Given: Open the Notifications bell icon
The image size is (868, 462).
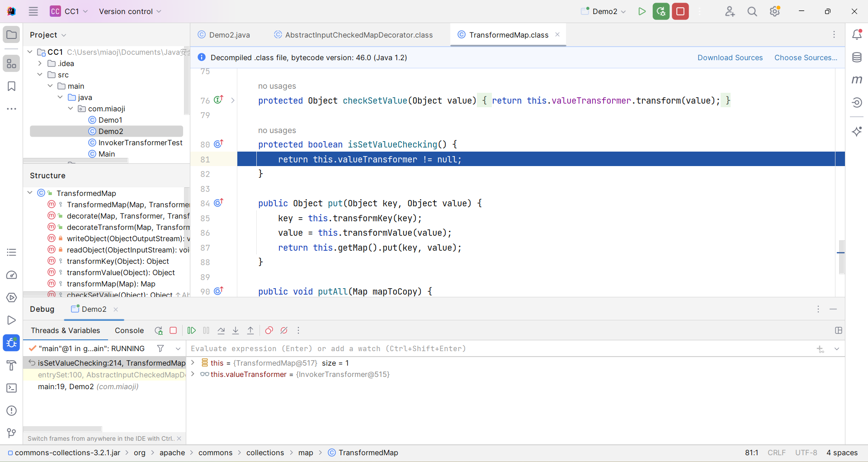Looking at the screenshot, I should (857, 35).
